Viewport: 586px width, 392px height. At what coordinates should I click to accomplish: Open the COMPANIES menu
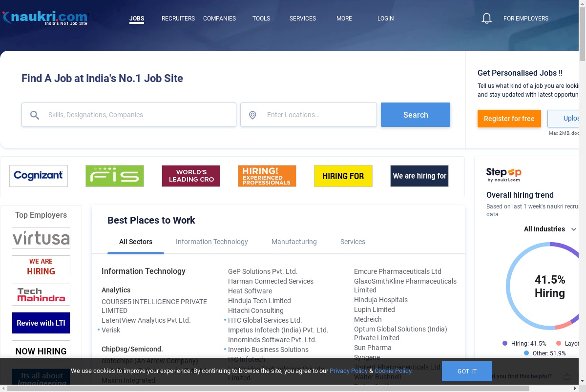(220, 19)
